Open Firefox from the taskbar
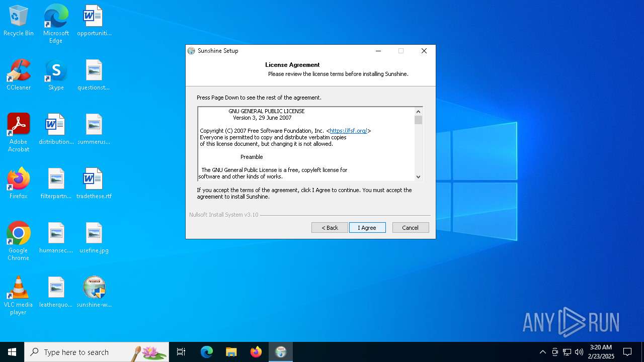This screenshot has height=362, width=644. coord(256,352)
